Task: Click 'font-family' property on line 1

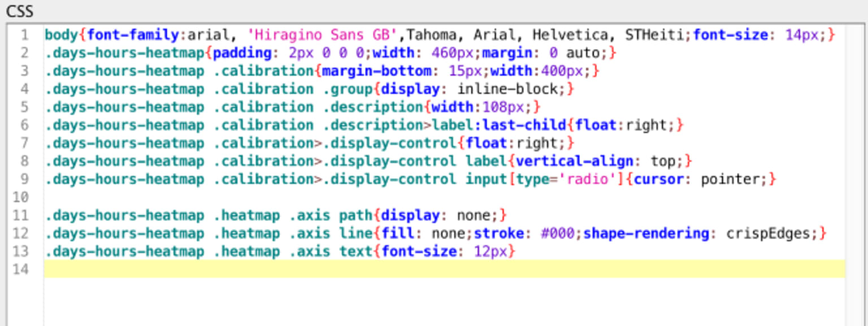Action: tap(133, 35)
